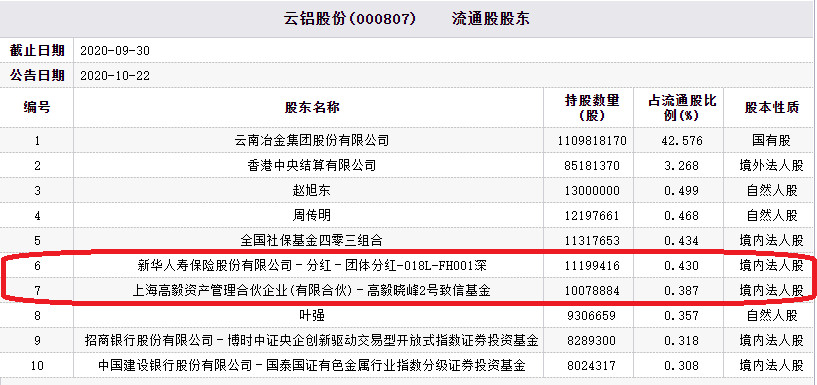Image resolution: width=817 pixels, height=385 pixels.
Task: Click the 持股数量(股) column header
Action: coord(592,107)
